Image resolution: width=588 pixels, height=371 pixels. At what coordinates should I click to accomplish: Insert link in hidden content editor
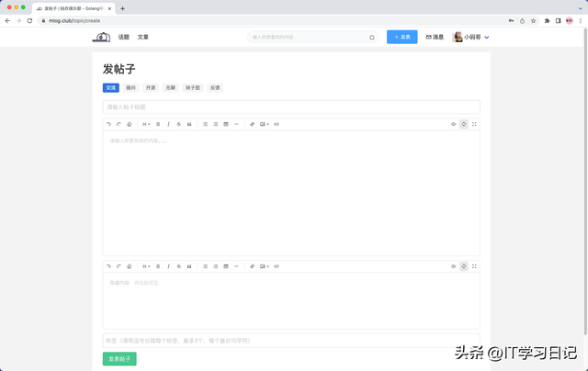(252, 266)
